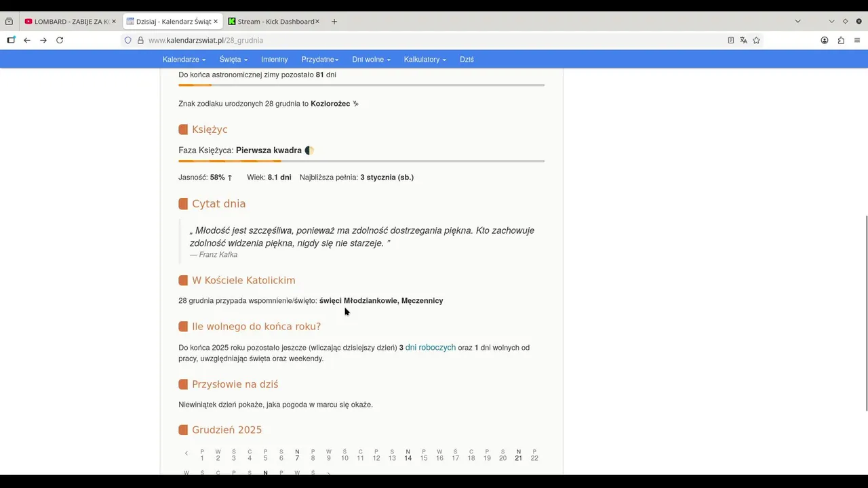The image size is (868, 488).
Task: Toggle reader view icon in the address bar
Action: [x=731, y=40]
